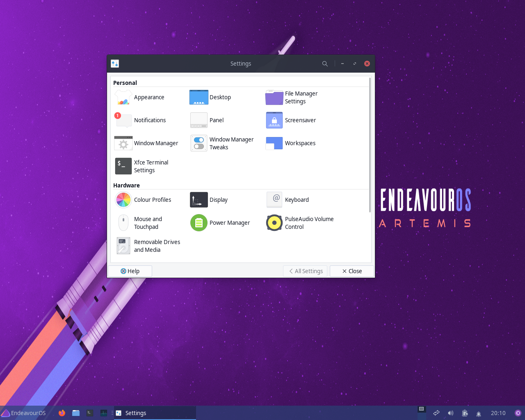
Task: Click the volume speaker tray icon
Action: click(450, 413)
